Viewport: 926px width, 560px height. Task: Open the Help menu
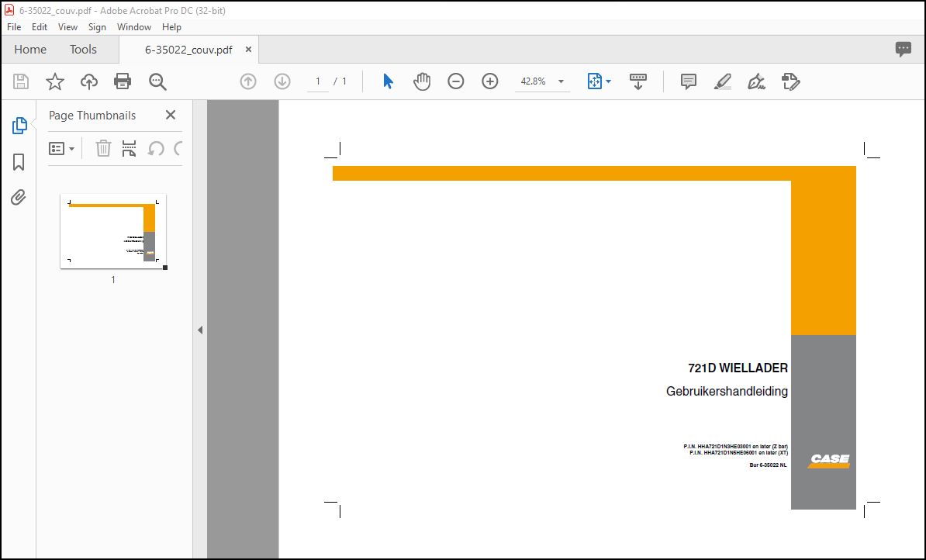172,27
